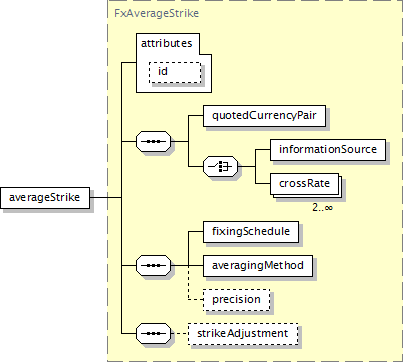Click the crossRate repeated element
403x362 pixels.
pyautogui.click(x=305, y=184)
